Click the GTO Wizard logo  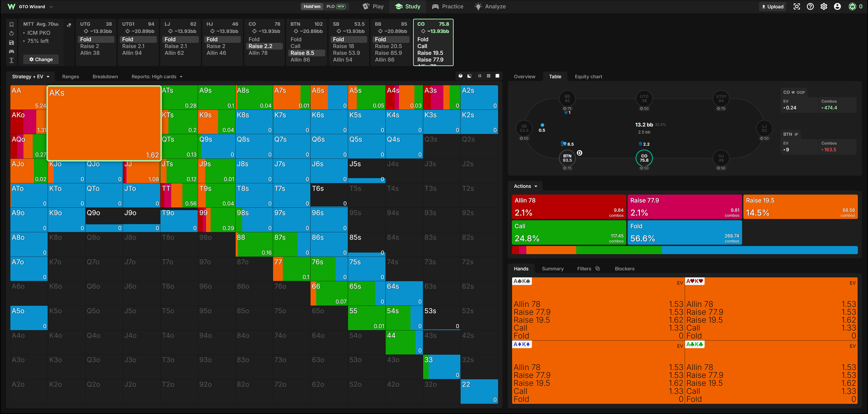12,6
